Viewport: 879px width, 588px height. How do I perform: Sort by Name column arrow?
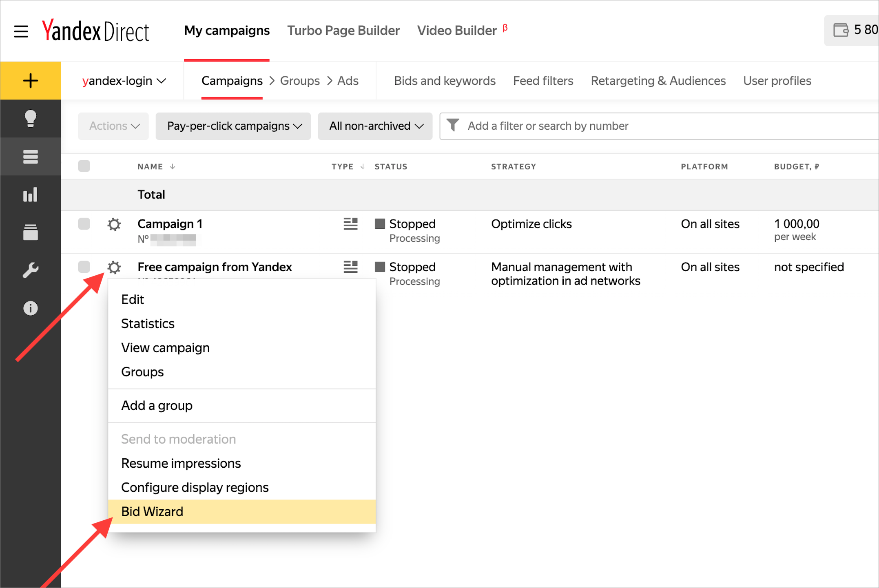point(173,166)
